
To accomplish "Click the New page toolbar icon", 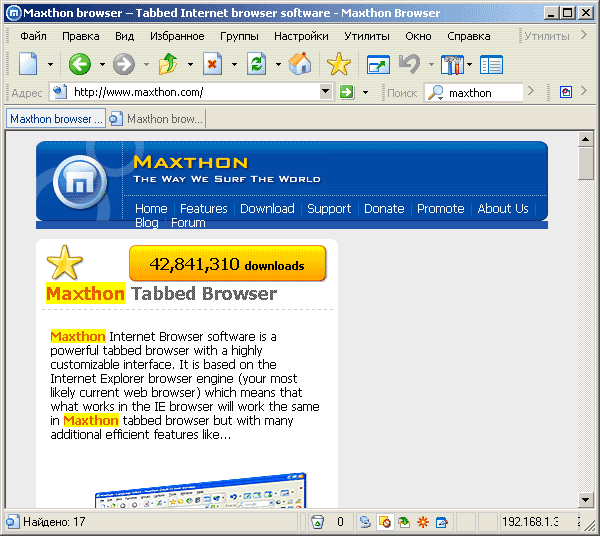I will click(x=28, y=64).
